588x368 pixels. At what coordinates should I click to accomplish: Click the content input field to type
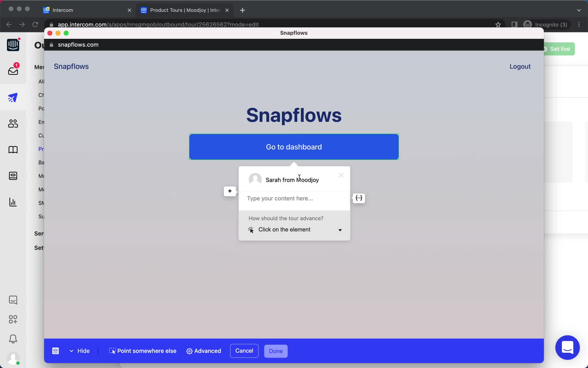294,198
